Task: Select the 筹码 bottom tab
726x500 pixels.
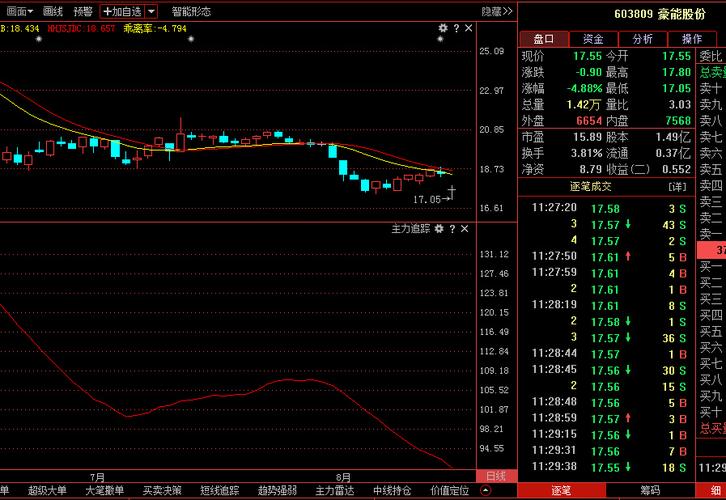Action: [650, 490]
